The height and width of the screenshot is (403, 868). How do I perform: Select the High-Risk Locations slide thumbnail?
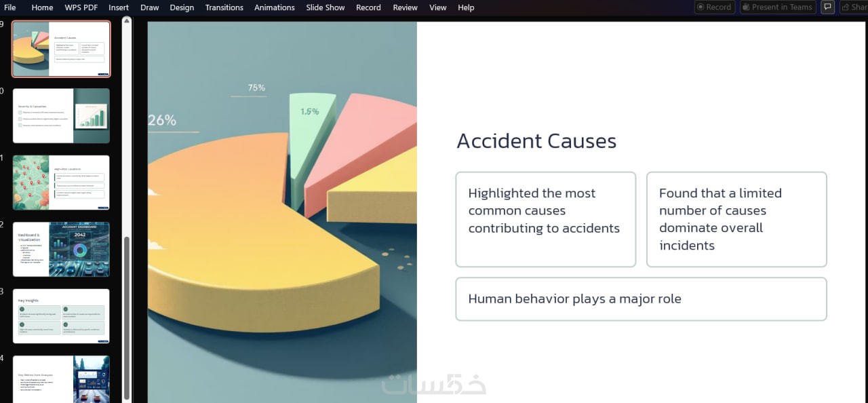(x=61, y=183)
